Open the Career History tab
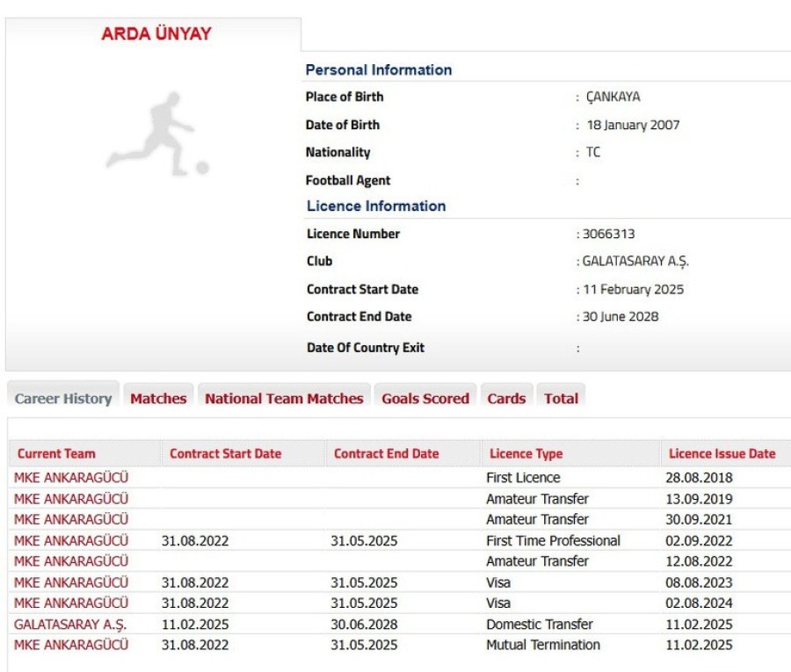Screen dimensions: 791x672 pyautogui.click(x=63, y=399)
